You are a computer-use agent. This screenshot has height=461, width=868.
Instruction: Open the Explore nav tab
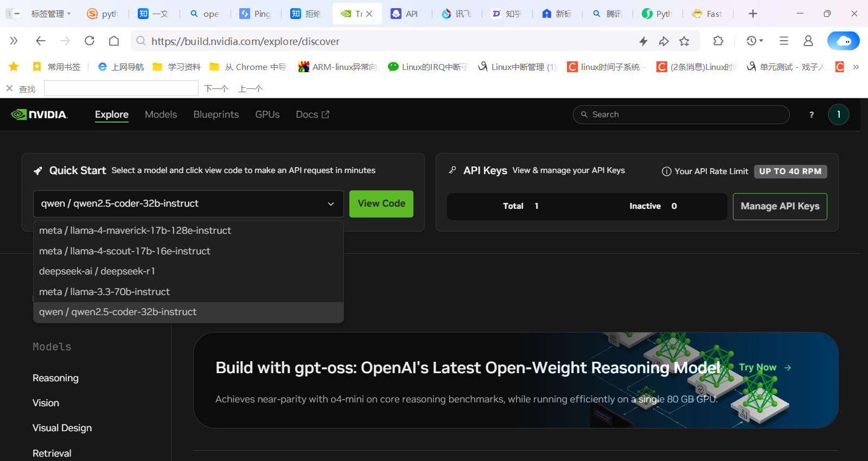112,114
